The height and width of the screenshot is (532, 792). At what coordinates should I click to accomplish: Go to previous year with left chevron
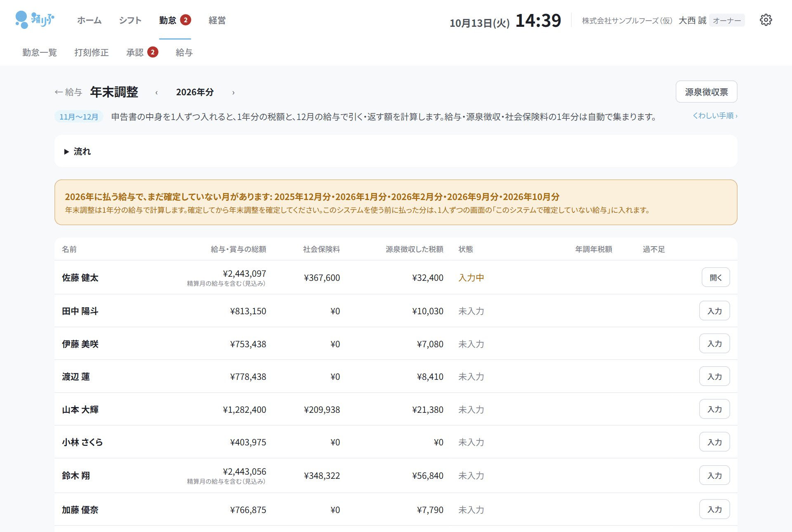point(156,92)
